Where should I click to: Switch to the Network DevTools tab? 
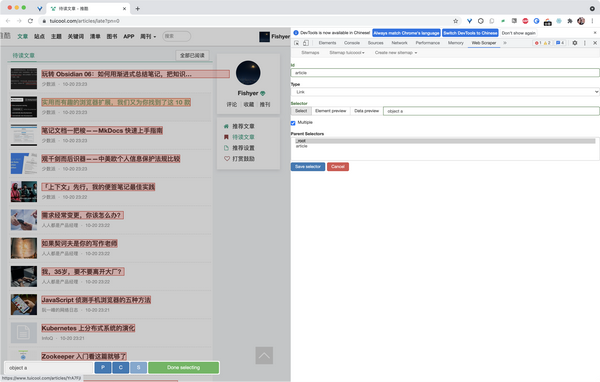pyautogui.click(x=399, y=43)
